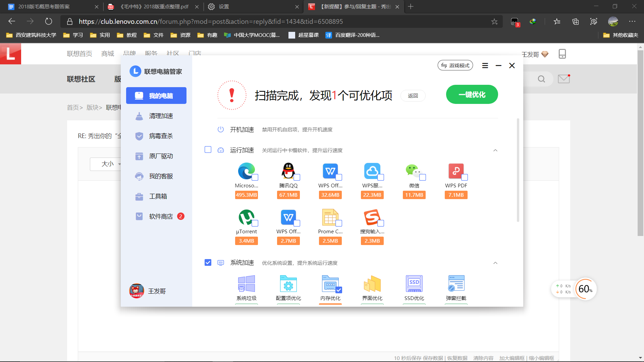644x362 pixels.
Task: Click the WPS服务 cloud icon
Action: point(372,171)
